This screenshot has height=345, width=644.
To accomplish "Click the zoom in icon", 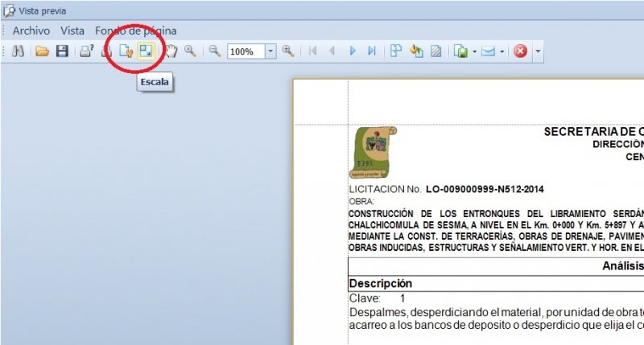I will point(287,51).
